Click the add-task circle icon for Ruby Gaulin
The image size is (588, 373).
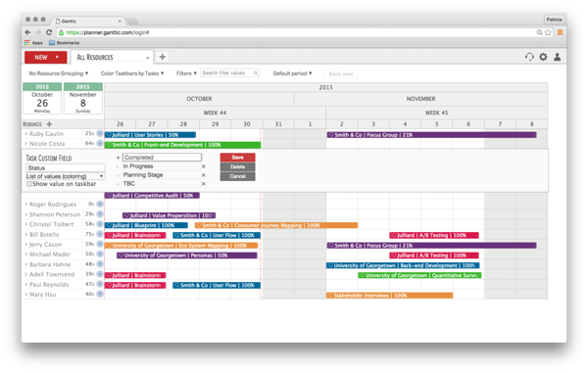tap(100, 133)
